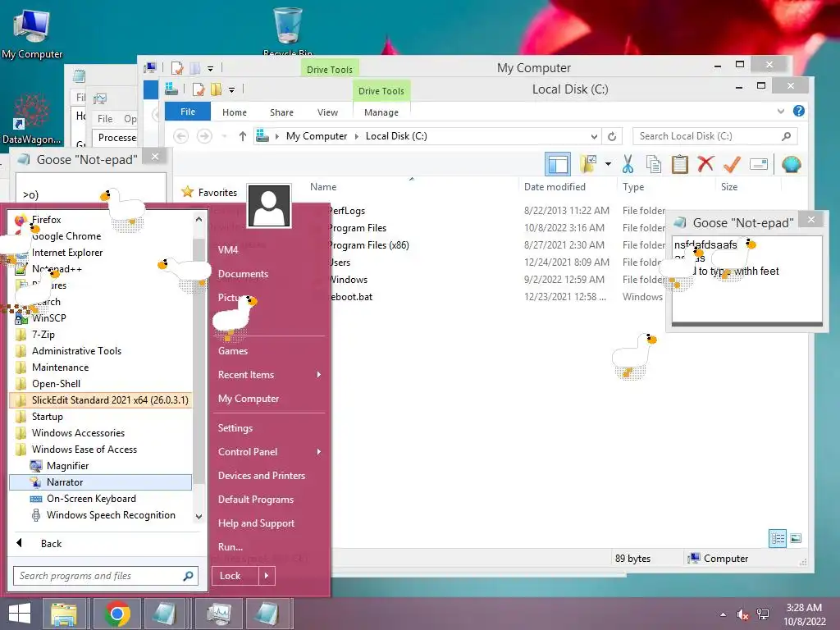The height and width of the screenshot is (630, 840).
Task: Open Classic Shell settings shell icon
Action: click(x=792, y=164)
